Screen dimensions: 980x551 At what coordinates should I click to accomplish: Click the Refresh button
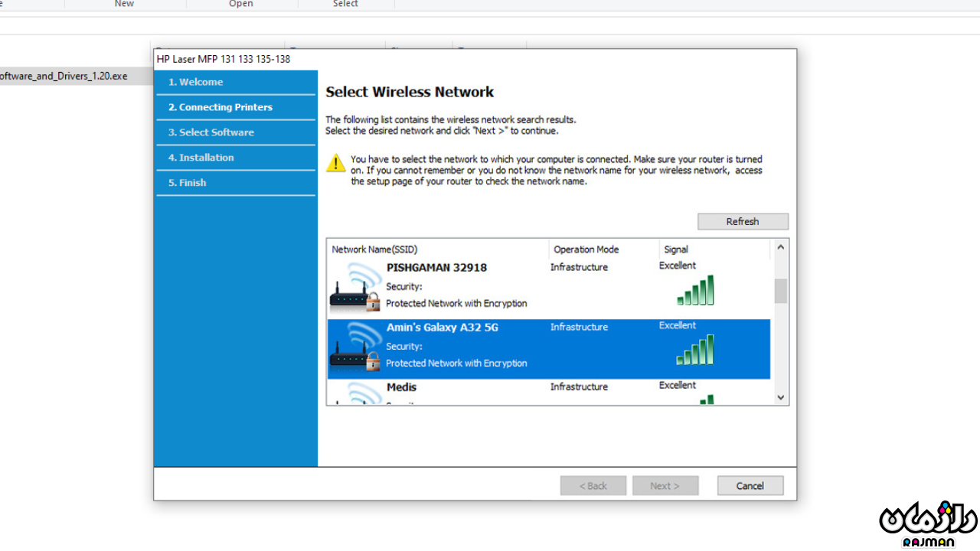743,221
